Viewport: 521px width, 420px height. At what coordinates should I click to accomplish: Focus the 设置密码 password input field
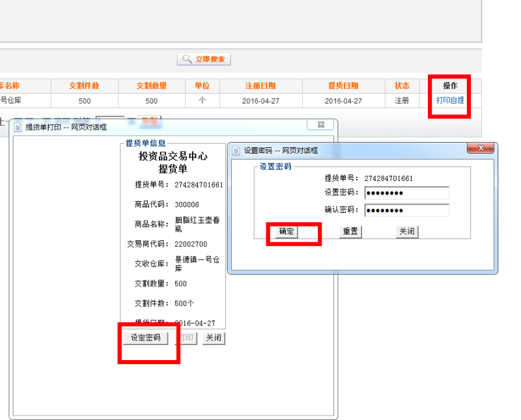pyautogui.click(x=406, y=193)
